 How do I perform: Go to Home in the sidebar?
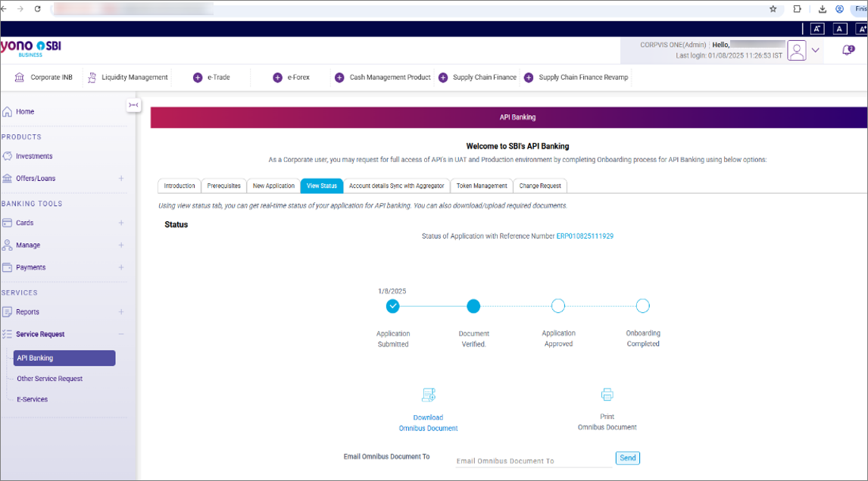click(18, 112)
